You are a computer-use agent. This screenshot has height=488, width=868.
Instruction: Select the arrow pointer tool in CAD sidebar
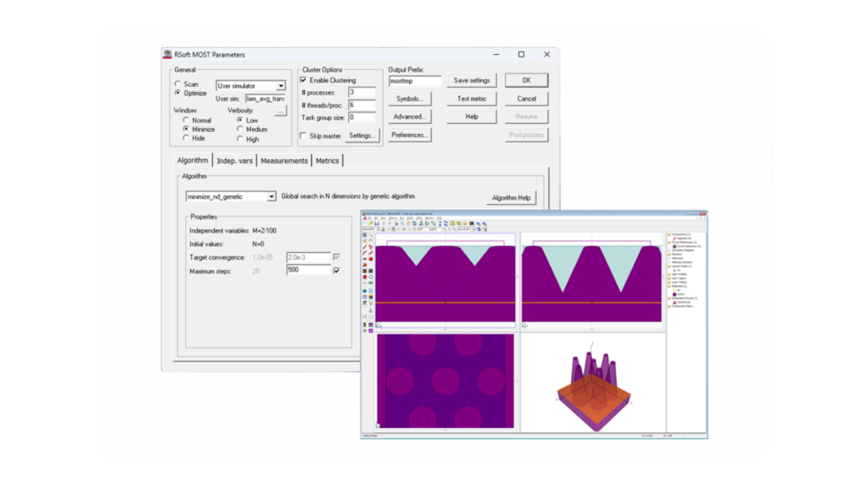coord(365,235)
